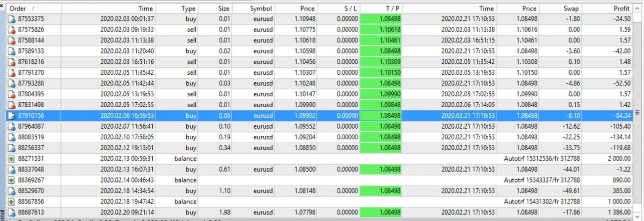644x221 pixels.
Task: Click the vertical scrollbar thumb
Action: click(637, 112)
